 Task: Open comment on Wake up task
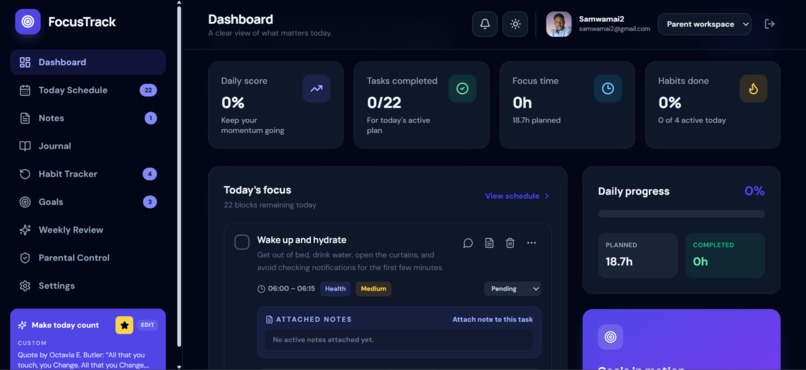point(468,243)
